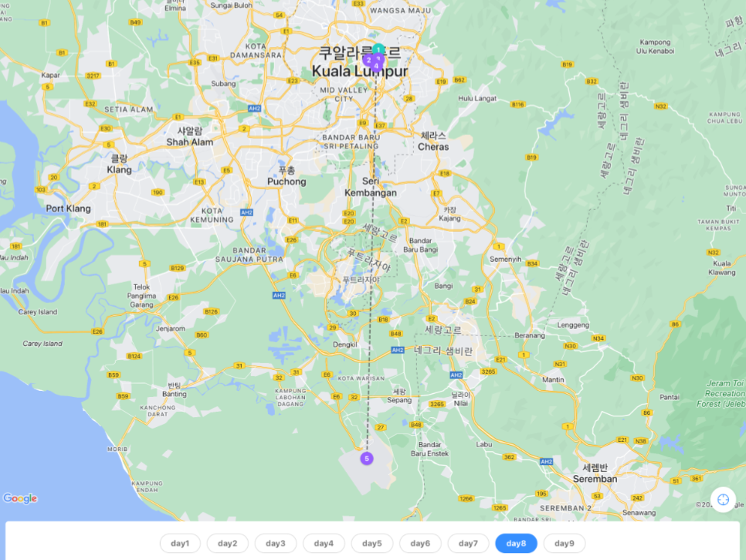The width and height of the screenshot is (746, 560).
Task: Click the Carey Island label in the sea
Action: click(x=42, y=344)
